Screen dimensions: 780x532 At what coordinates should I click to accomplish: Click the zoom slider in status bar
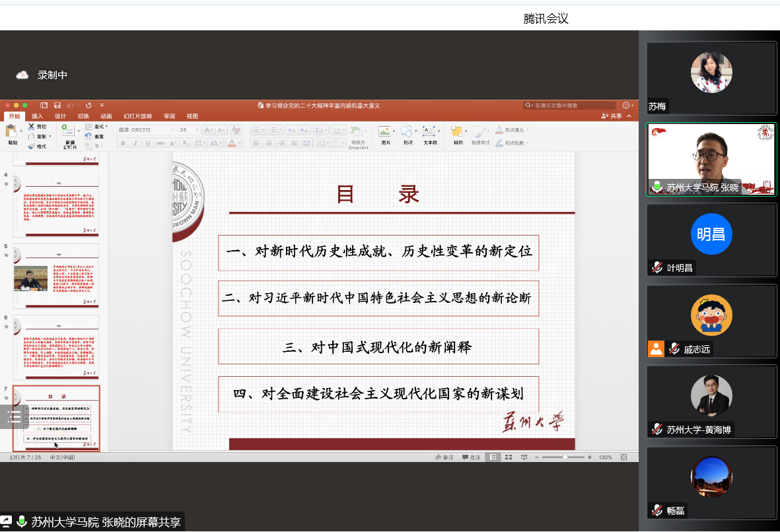[565, 457]
